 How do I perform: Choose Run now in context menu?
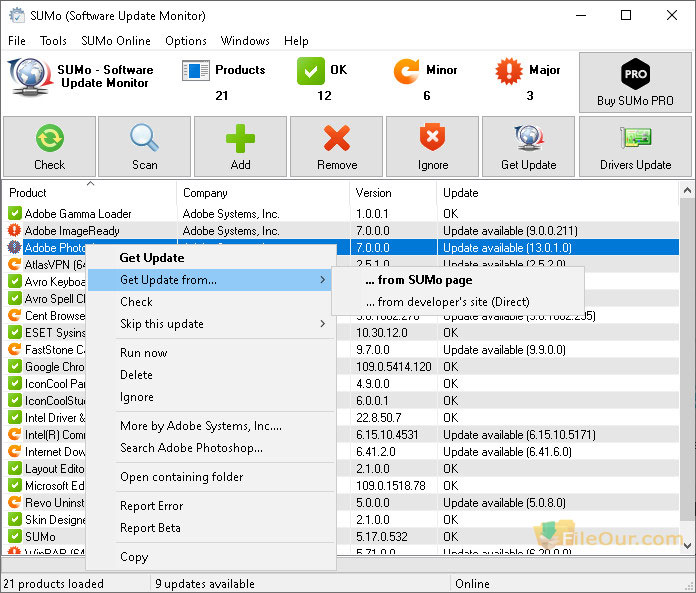point(211,353)
